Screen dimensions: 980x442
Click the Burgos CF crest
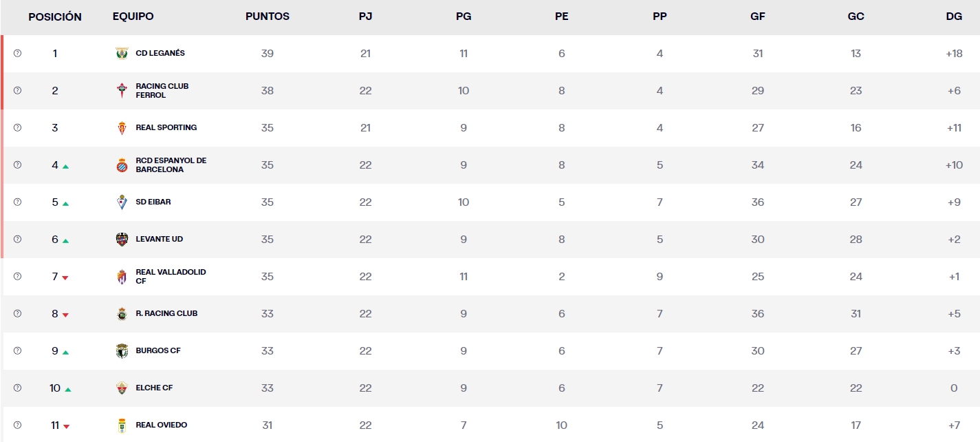122,350
